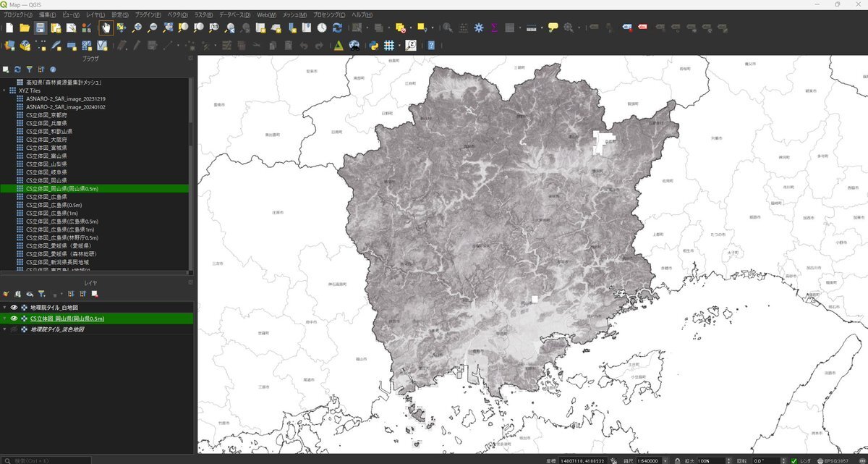Click the Zoom Full extent icon
Screen dimensions: 868x464
tap(168, 28)
